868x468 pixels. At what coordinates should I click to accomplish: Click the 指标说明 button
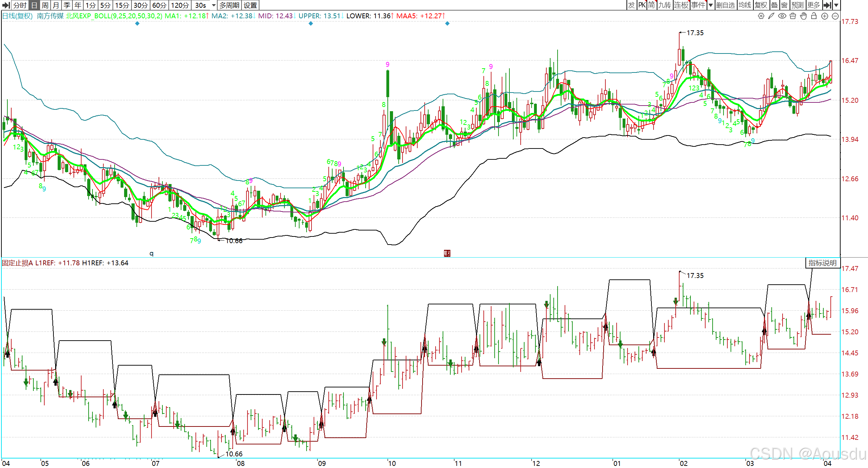click(822, 263)
